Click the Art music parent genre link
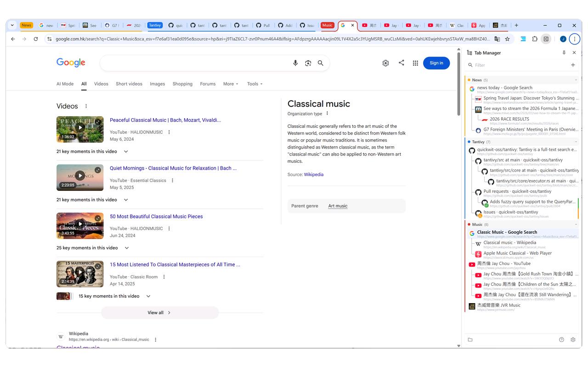Viewport: 588px width, 368px height. coord(338,206)
